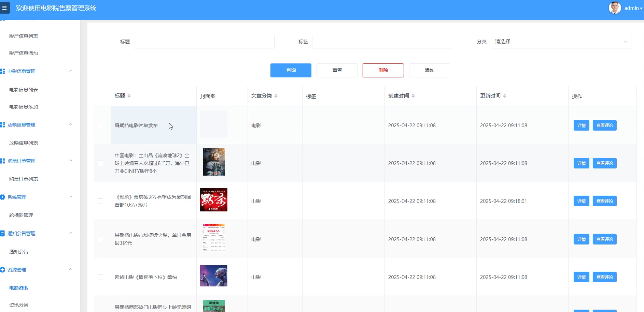Click the 电影信息管理 grid icon
The width and height of the screenshot is (644, 312).
[2, 71]
